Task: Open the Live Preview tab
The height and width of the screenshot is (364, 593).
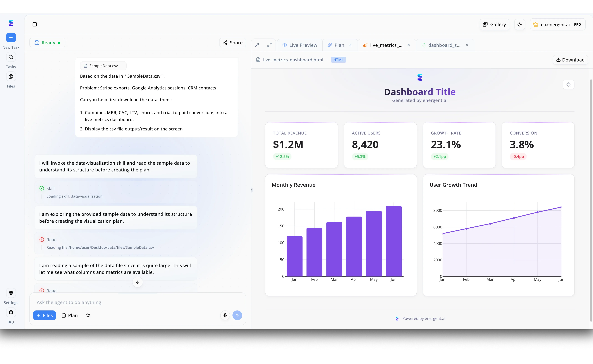Action: coord(300,45)
